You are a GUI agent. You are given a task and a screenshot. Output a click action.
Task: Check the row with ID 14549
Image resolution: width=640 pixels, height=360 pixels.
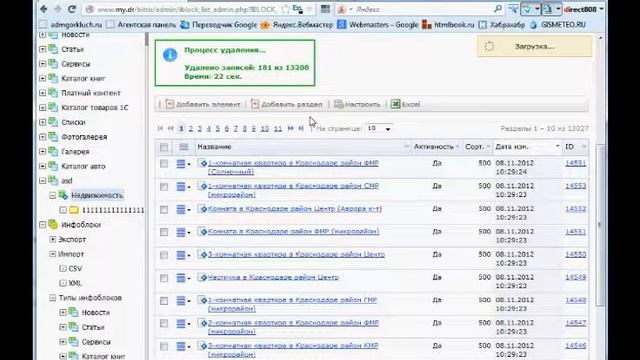click(164, 278)
